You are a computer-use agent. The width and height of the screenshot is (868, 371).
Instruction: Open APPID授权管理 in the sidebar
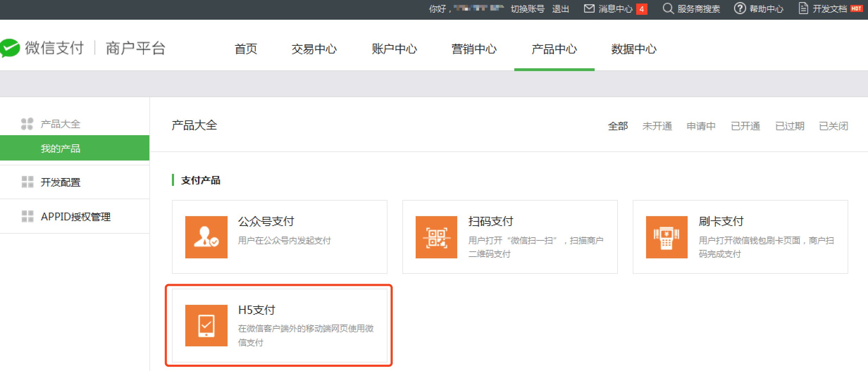[x=76, y=216]
